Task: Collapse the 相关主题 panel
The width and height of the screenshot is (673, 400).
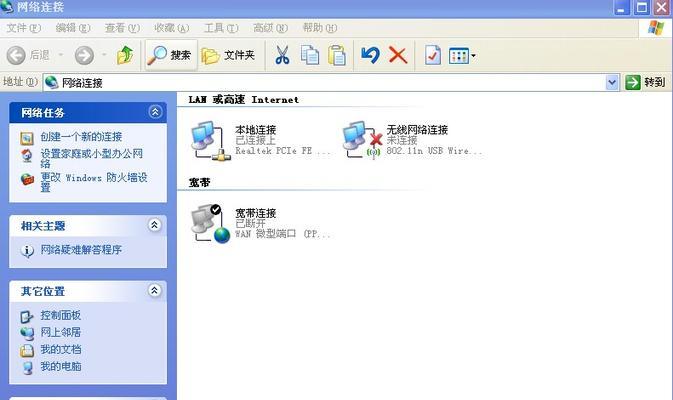Action: (x=155, y=225)
